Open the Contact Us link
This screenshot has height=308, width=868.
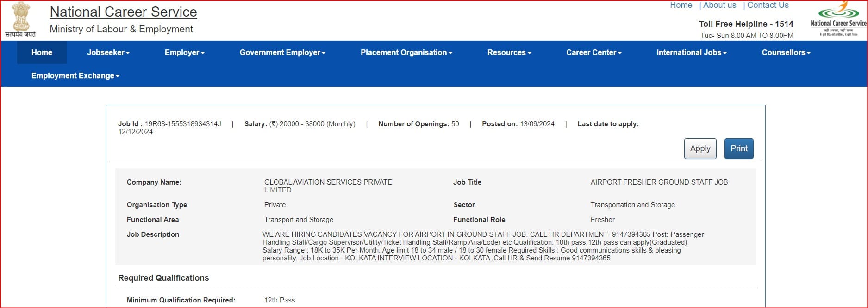768,5
